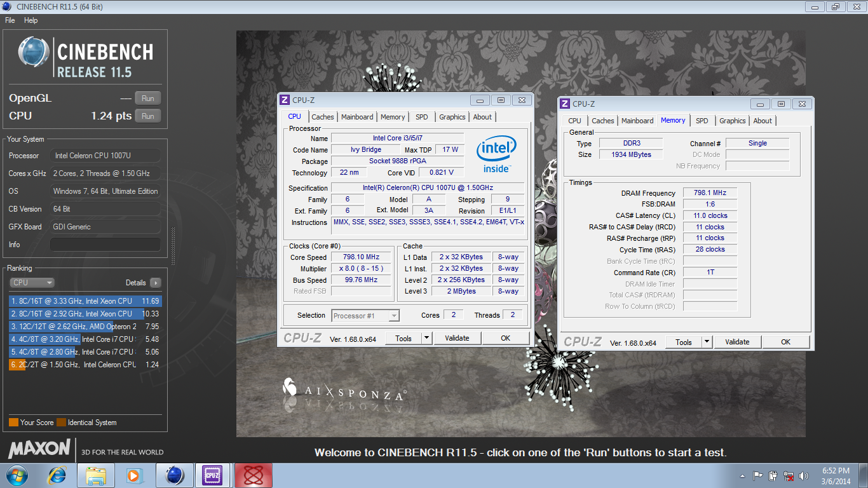The width and height of the screenshot is (868, 488).
Task: Expand Tools dropdown arrow in left CPU-Z
Action: coord(426,338)
